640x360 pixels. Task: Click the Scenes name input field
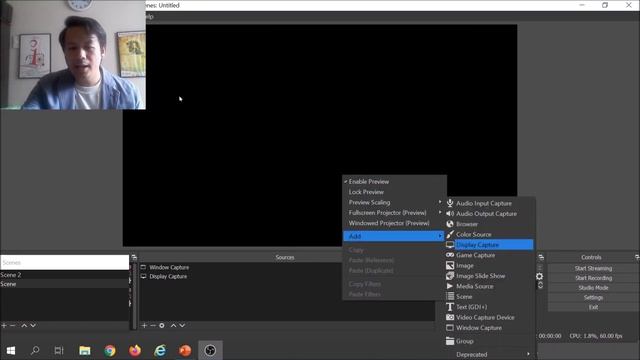[x=64, y=262]
